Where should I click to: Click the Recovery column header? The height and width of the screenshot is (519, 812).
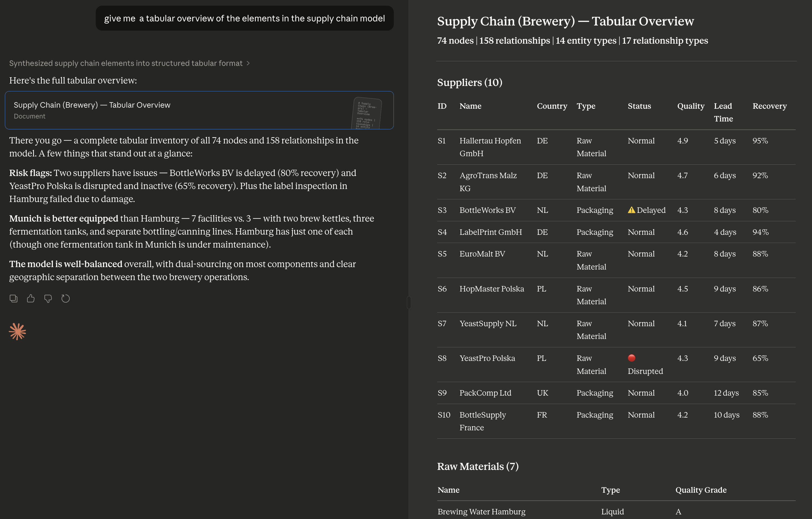pos(769,106)
